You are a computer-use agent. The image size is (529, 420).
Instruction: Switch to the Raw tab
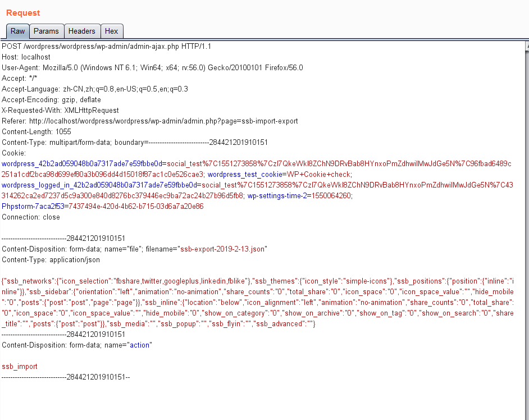tap(17, 31)
